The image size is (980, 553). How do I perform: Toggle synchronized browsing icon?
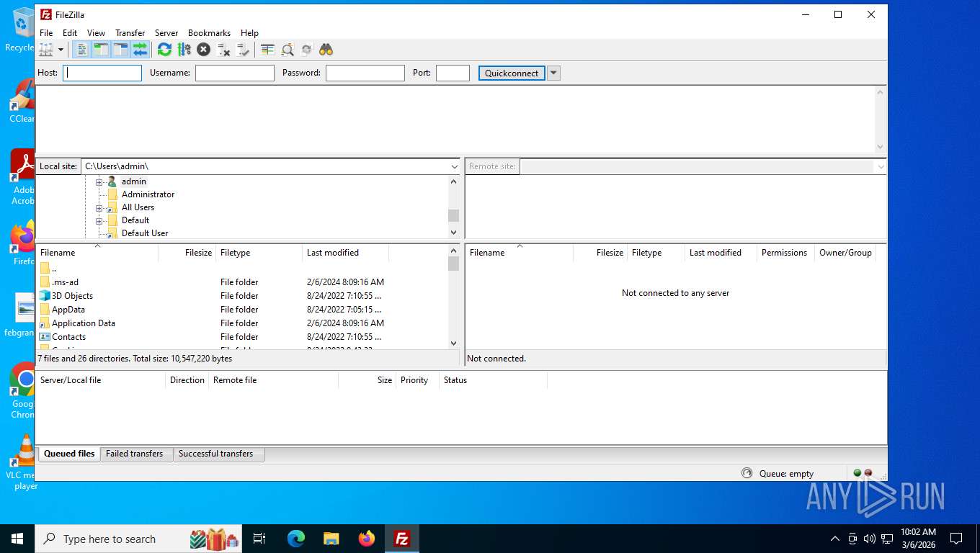pyautogui.click(x=307, y=50)
